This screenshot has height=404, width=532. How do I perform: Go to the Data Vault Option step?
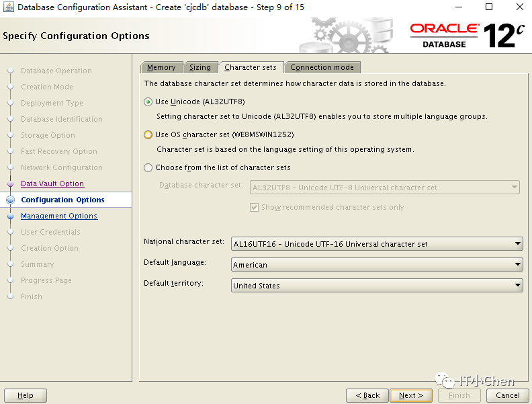pyautogui.click(x=52, y=184)
